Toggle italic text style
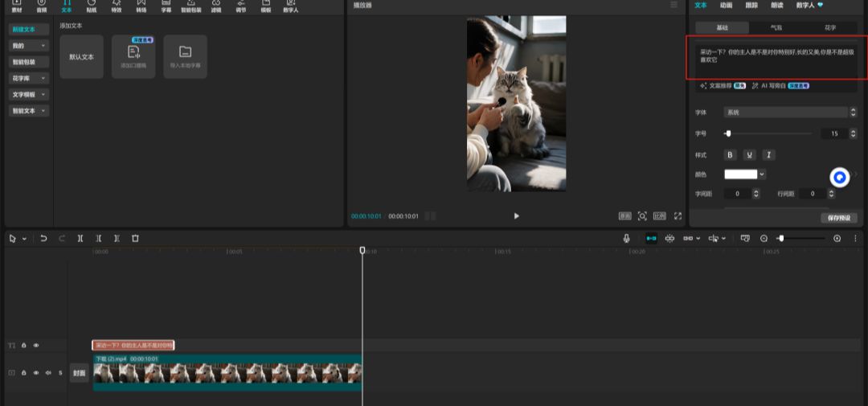868x406 pixels. 768,155
